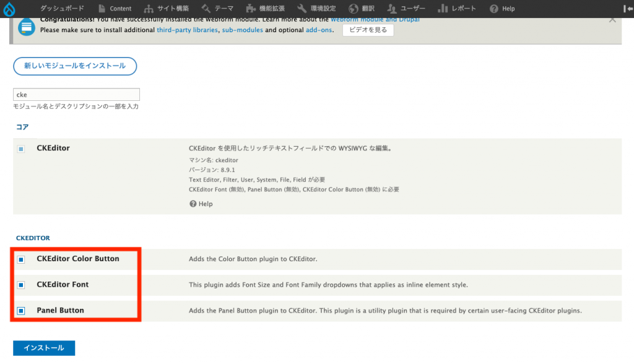The image size is (634, 364).
Task: Dismiss the Webform congratulations message
Action: (612, 20)
